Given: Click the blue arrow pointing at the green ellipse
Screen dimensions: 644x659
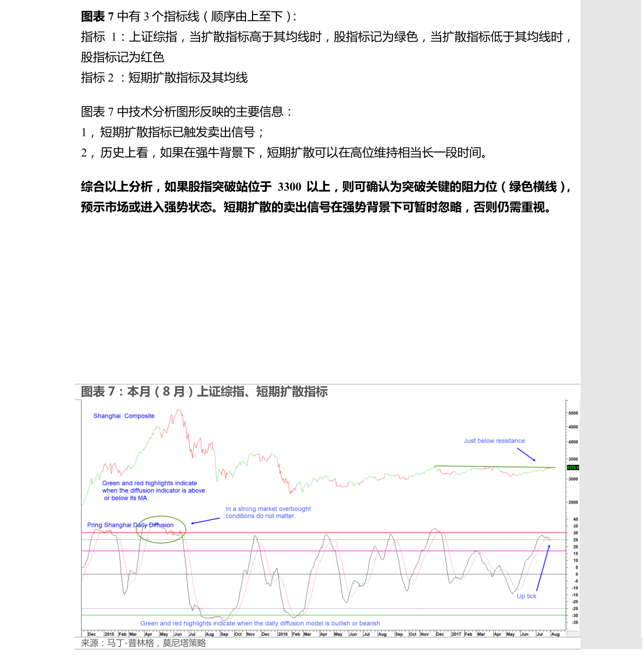Looking at the screenshot, I should [x=205, y=520].
